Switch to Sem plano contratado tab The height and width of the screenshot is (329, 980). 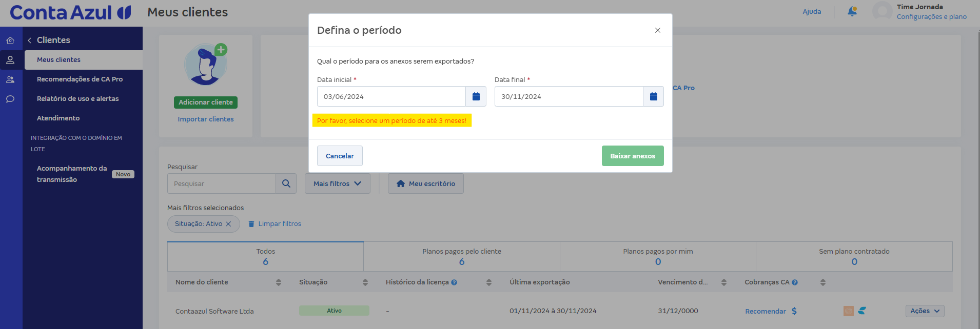point(854,256)
